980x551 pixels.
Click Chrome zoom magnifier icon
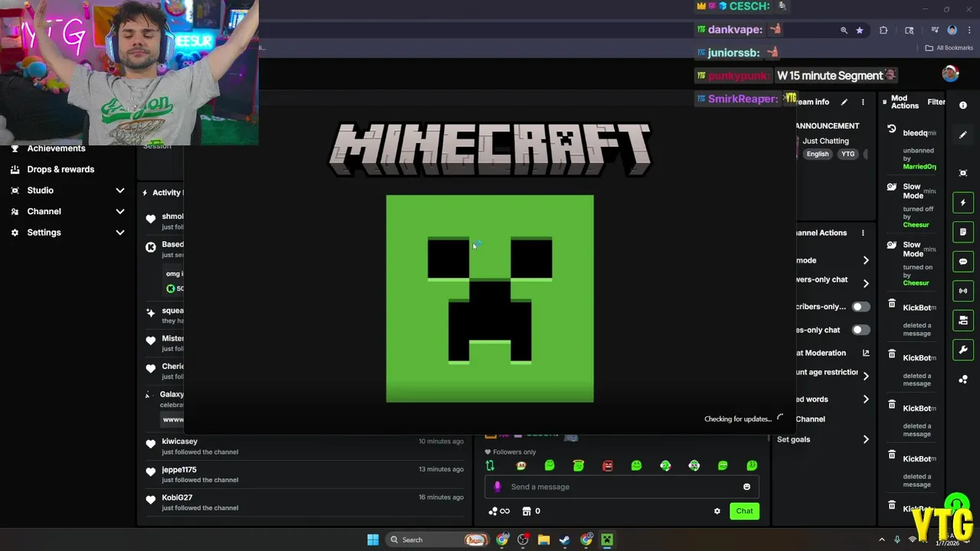844,31
